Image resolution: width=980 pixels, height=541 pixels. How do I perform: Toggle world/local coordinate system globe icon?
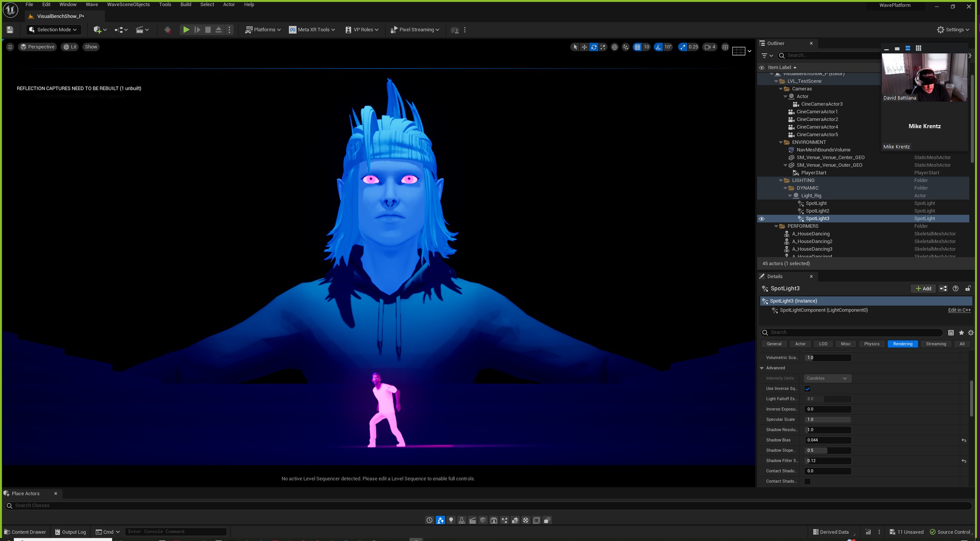[x=614, y=47]
